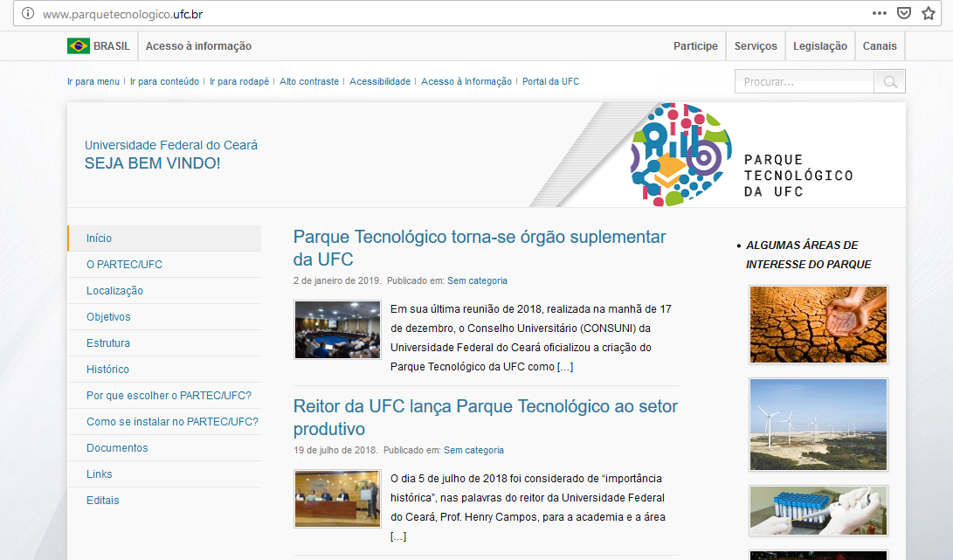
Task: Select Localização in the sidebar menu
Action: coord(114,291)
